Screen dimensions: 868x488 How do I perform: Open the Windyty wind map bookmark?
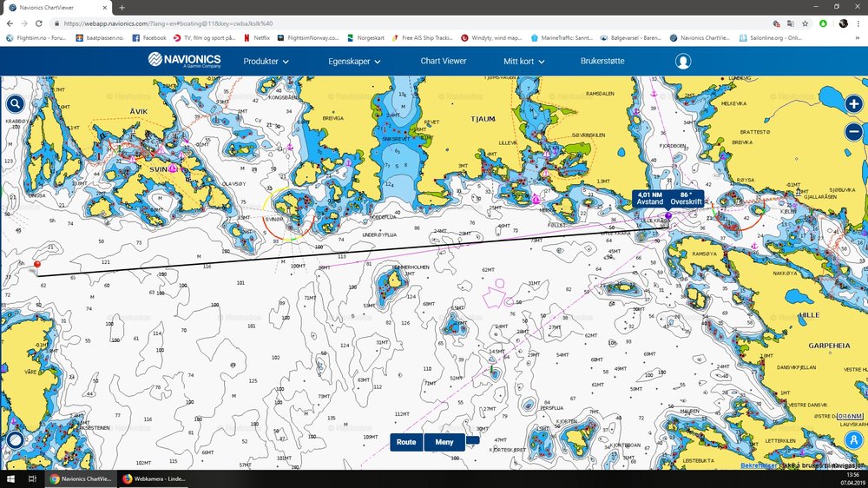492,37
